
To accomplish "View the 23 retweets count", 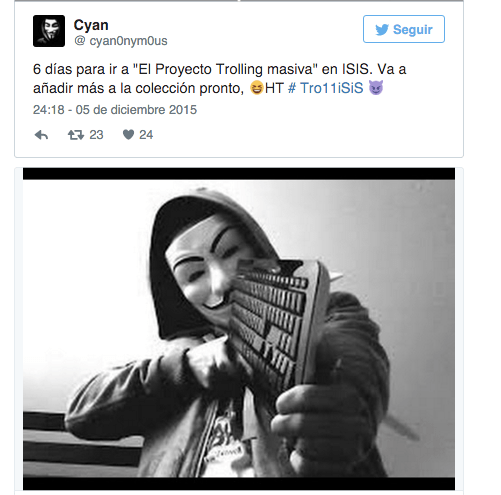I will tap(96, 135).
